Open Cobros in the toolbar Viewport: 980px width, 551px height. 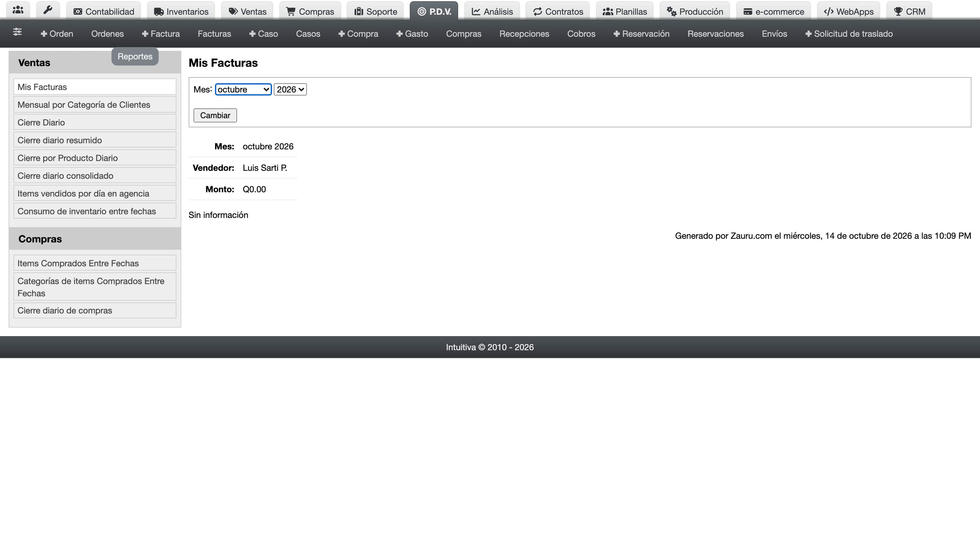(x=581, y=34)
